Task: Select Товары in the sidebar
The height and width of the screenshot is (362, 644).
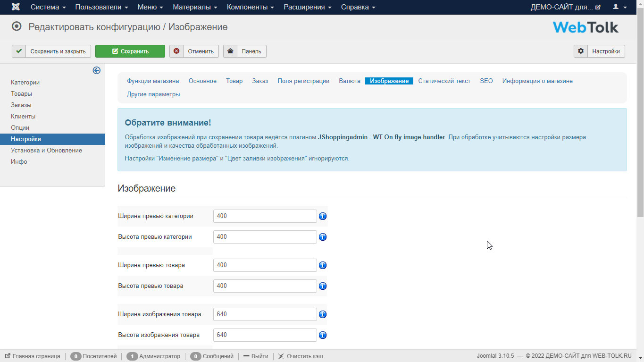Action: point(22,94)
